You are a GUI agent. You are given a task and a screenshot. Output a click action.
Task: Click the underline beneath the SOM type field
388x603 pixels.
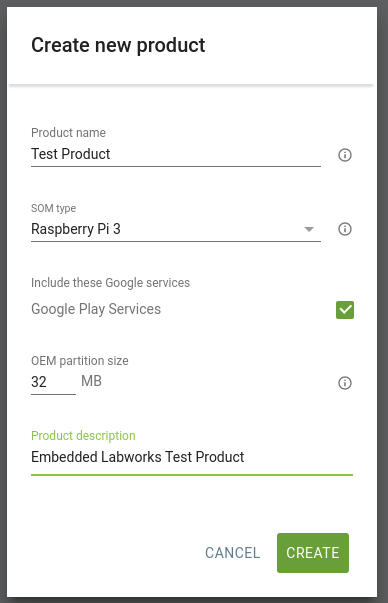(176, 241)
